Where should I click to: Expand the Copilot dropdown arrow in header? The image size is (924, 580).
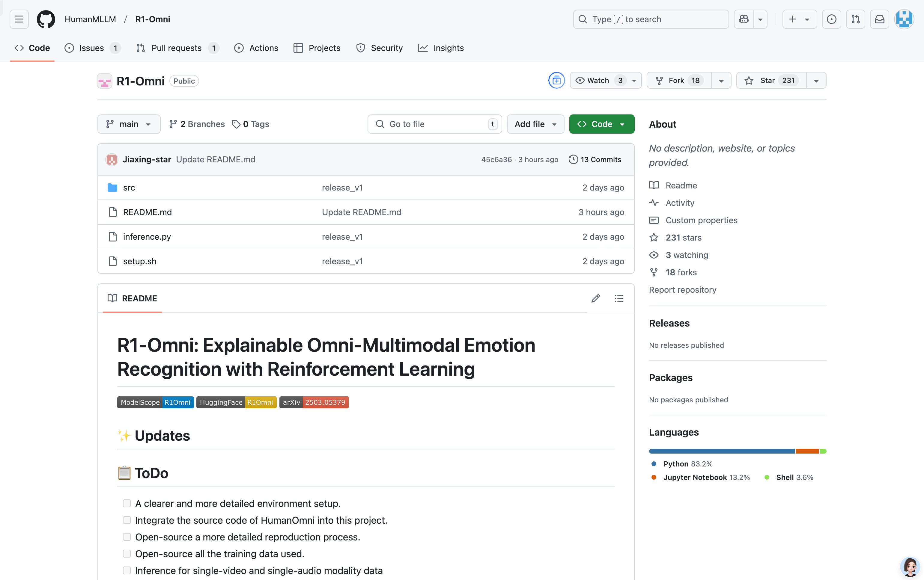tap(760, 19)
